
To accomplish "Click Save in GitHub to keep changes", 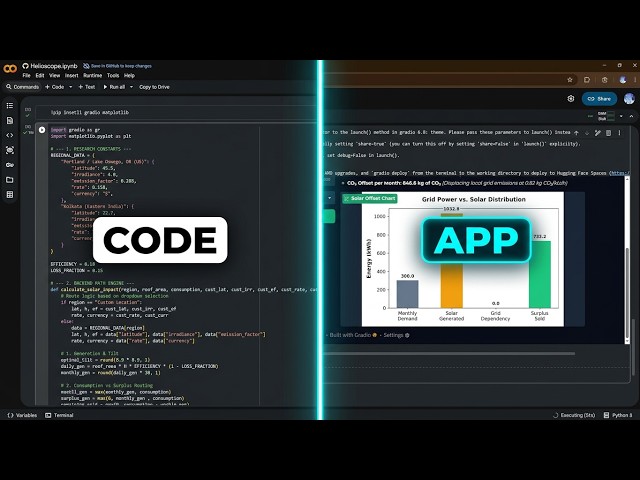I will 118,66.
